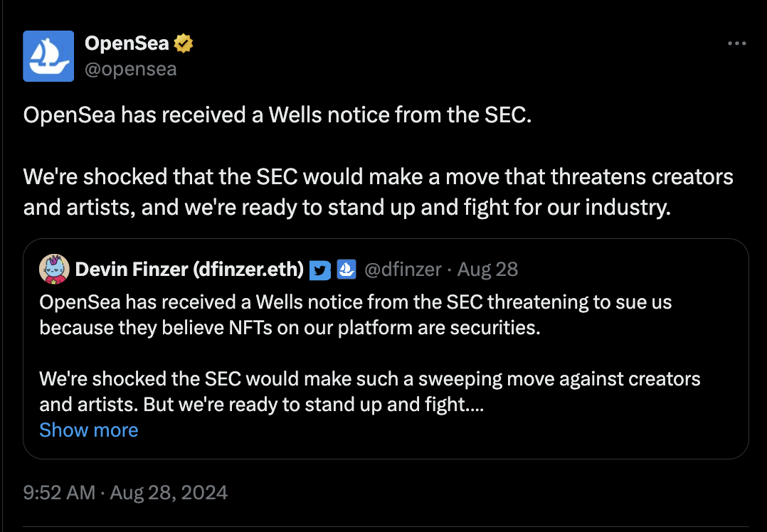Open the OpenSea display name link
Screen dimensions: 767x532
[x=127, y=43]
